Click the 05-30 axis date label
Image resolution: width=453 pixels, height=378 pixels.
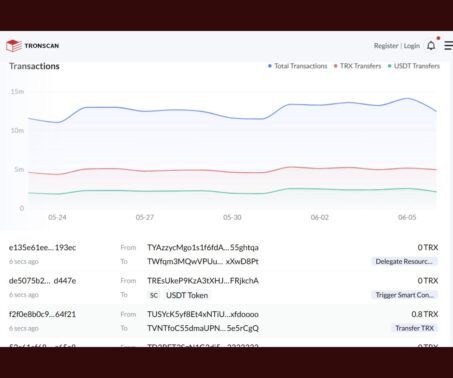pyautogui.click(x=232, y=217)
